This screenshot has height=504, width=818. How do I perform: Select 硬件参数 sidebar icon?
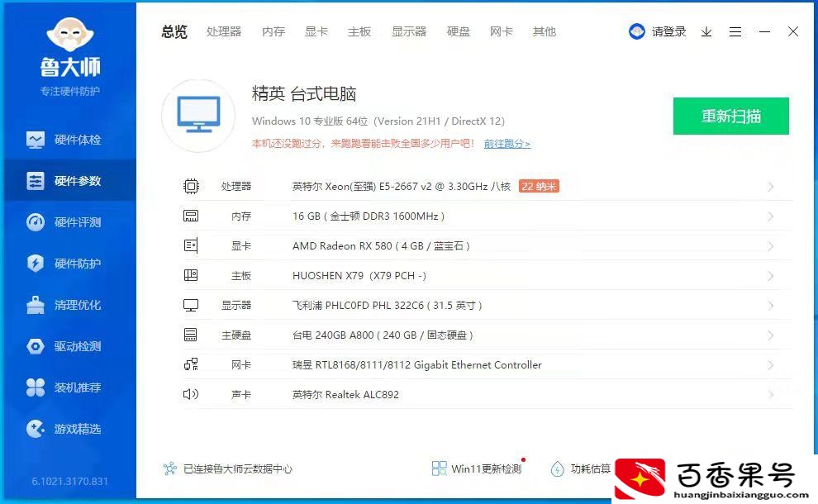tap(36, 181)
